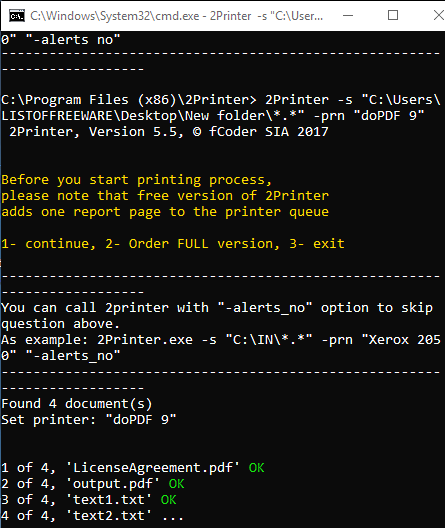The height and width of the screenshot is (528, 445).
Task: Click the window title text 'C:\Windows\System32\cmd.exe'
Action: click(114, 16)
